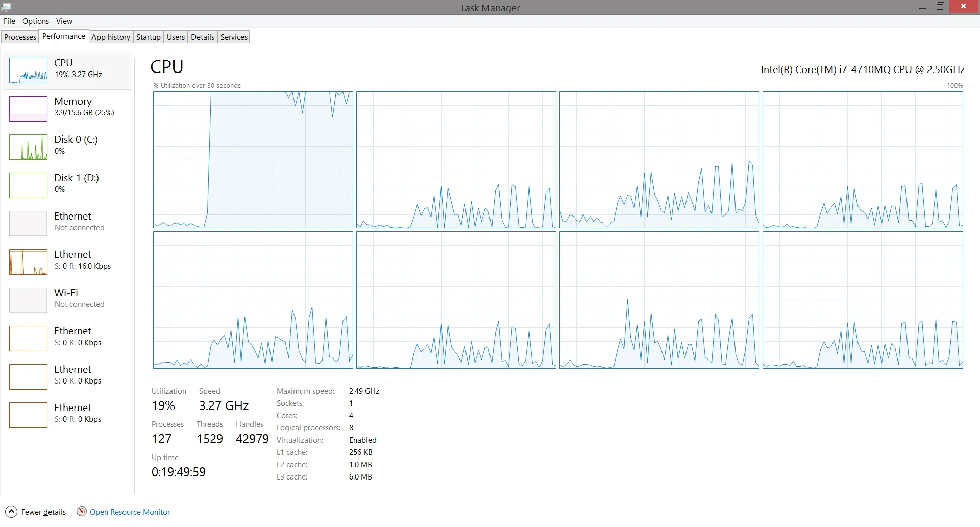Image resolution: width=980 pixels, height=527 pixels.
Task: Open the View menu
Action: click(64, 21)
